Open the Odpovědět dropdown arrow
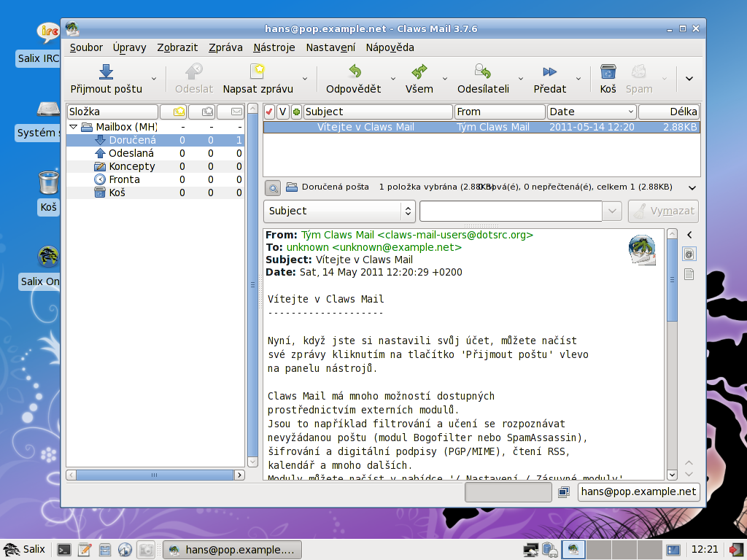 (x=393, y=79)
